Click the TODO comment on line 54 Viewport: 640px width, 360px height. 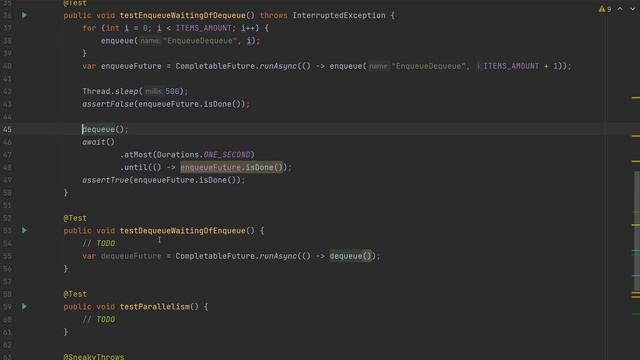pyautogui.click(x=99, y=243)
